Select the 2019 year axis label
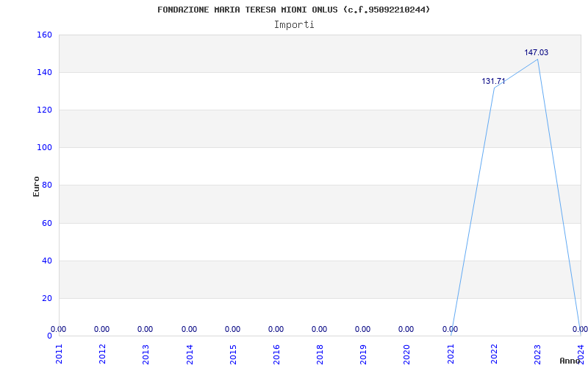 (x=363, y=354)
